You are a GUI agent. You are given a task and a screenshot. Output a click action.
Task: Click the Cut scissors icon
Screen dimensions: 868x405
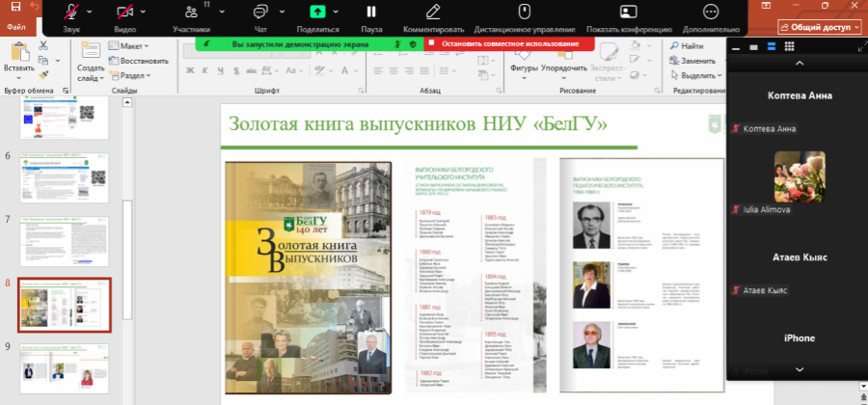(43, 45)
